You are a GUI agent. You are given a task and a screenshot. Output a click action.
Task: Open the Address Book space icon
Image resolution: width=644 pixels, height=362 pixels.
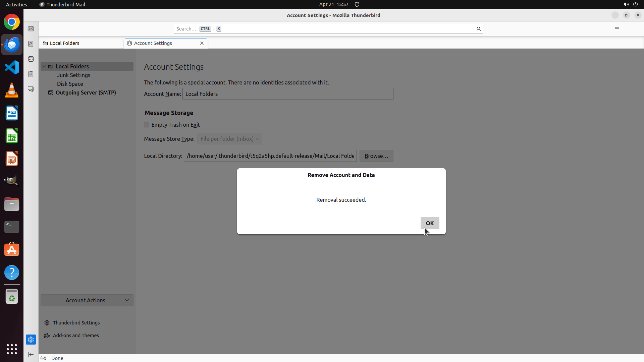point(31,44)
